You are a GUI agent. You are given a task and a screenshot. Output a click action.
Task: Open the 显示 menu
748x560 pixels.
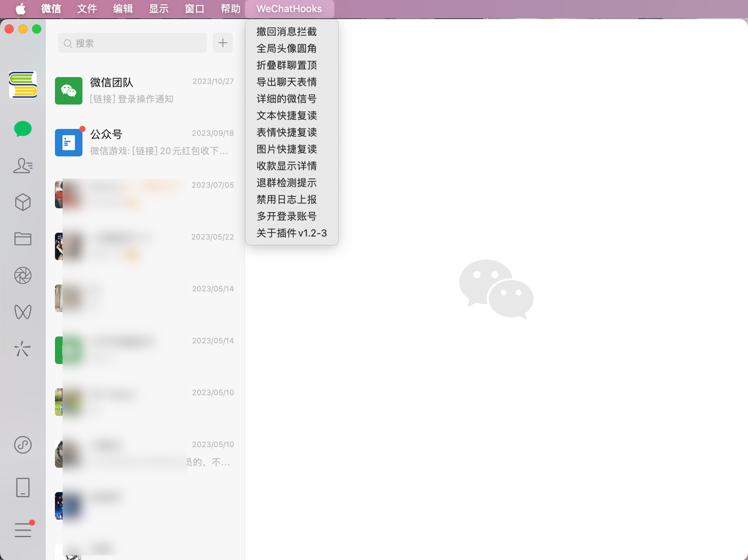[159, 9]
